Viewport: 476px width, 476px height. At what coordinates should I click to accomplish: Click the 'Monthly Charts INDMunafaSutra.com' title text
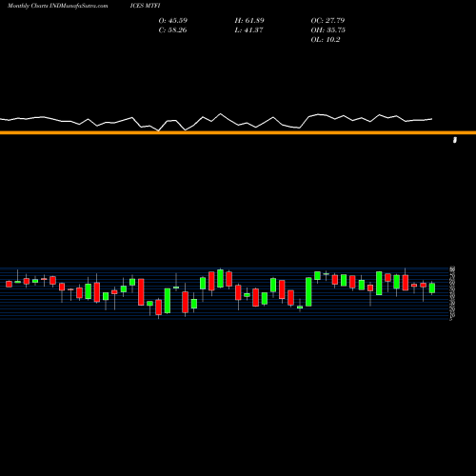pyautogui.click(x=57, y=6)
